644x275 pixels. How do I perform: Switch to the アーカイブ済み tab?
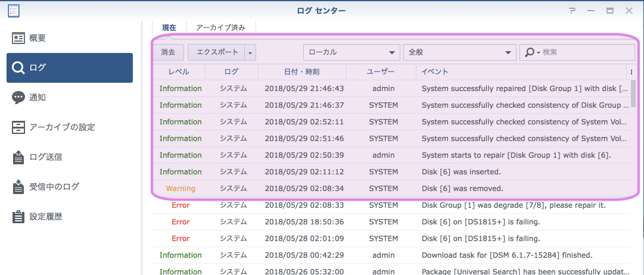(x=220, y=27)
